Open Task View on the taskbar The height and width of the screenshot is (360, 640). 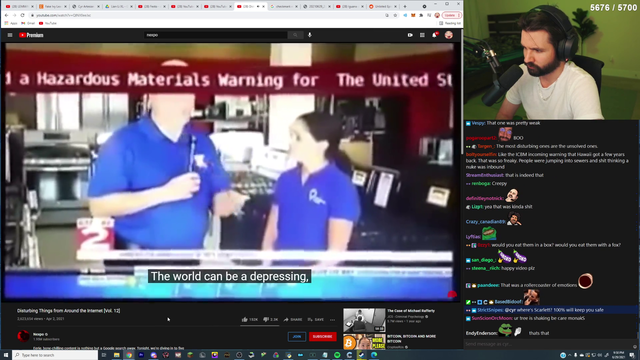104,355
